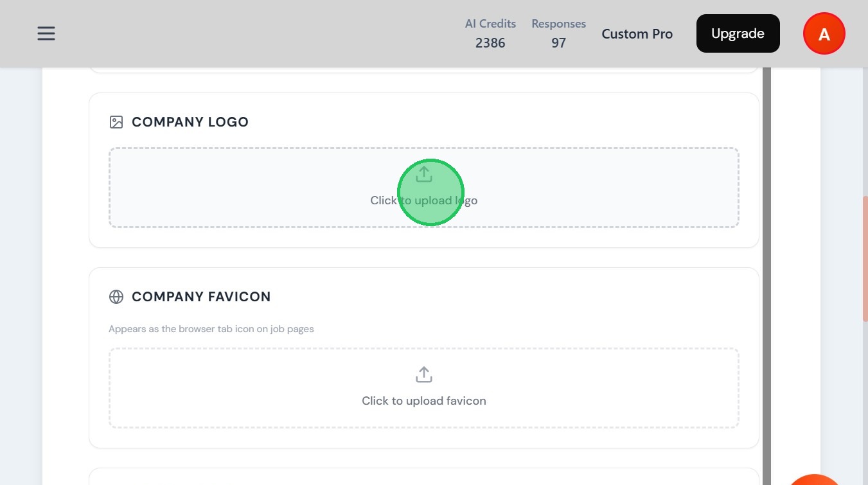Click the 97 responses count
The image size is (868, 485).
(558, 43)
